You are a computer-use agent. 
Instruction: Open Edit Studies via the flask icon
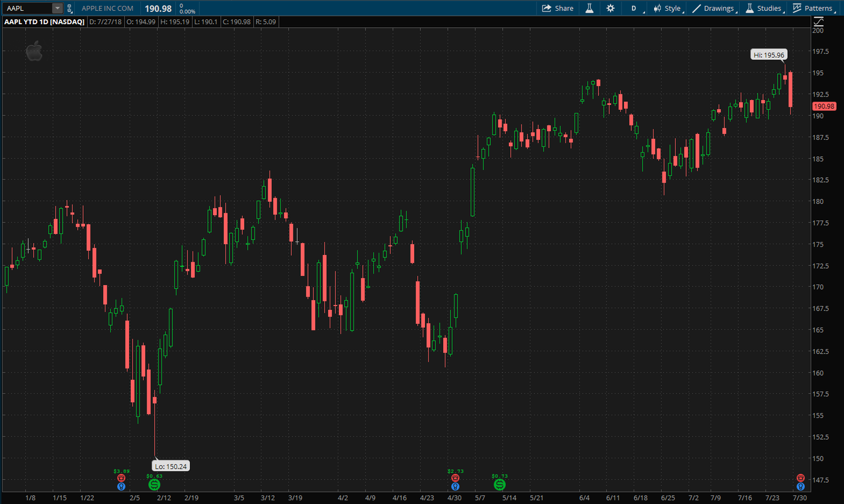(x=589, y=8)
